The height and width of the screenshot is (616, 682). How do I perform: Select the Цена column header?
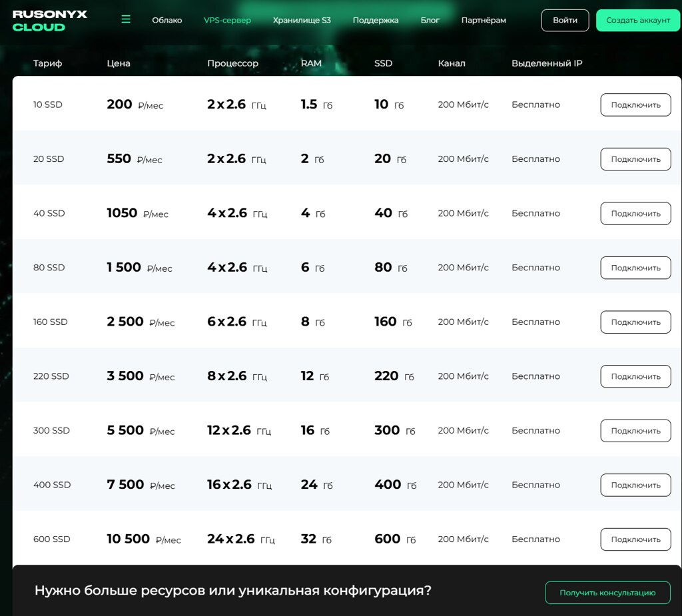point(119,63)
